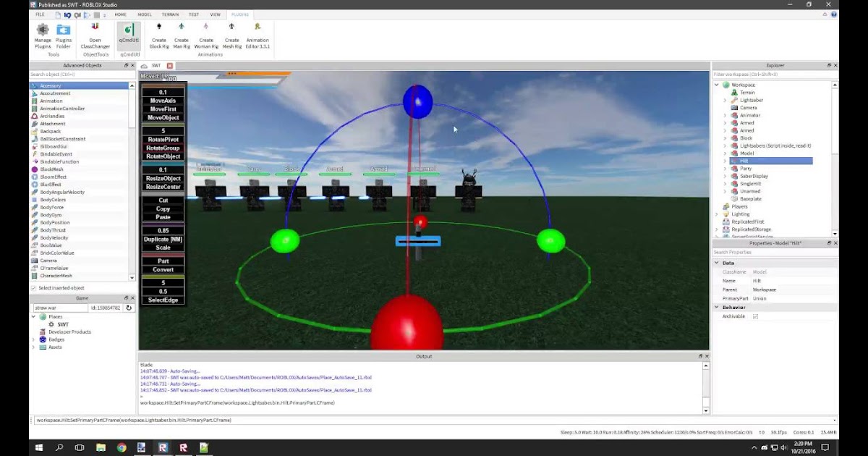This screenshot has height=456, width=868.
Task: Switch to the VIEW ribbon tab
Action: 216,14
